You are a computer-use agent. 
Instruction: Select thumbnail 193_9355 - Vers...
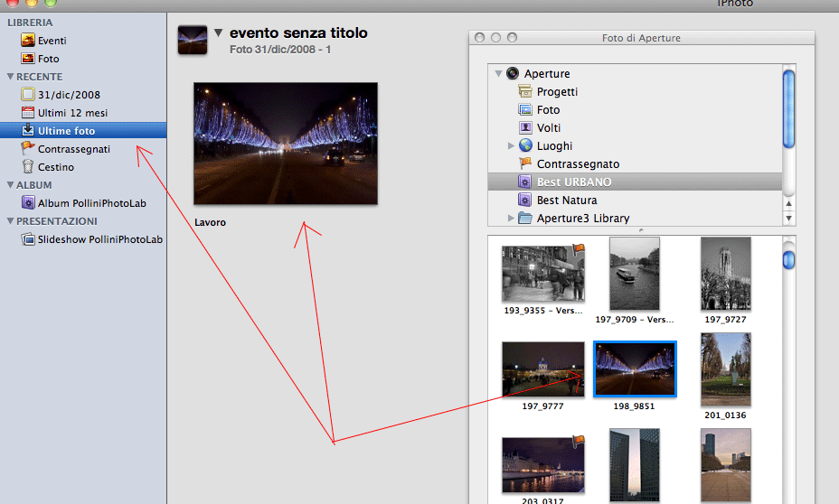point(543,274)
